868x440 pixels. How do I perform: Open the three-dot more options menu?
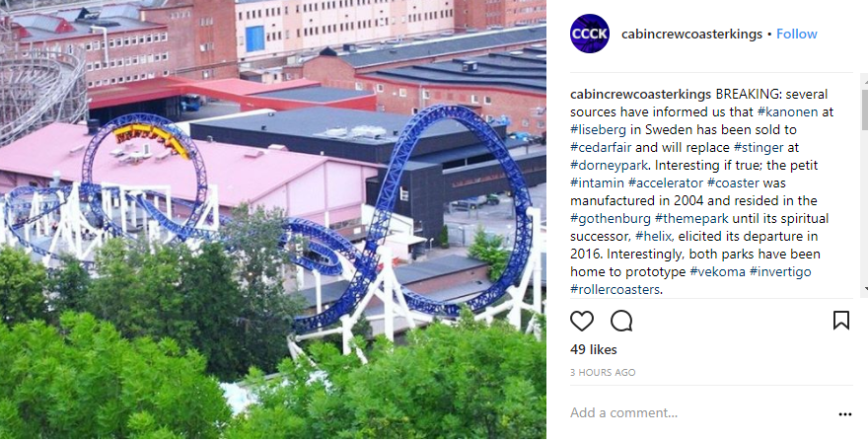tap(844, 414)
